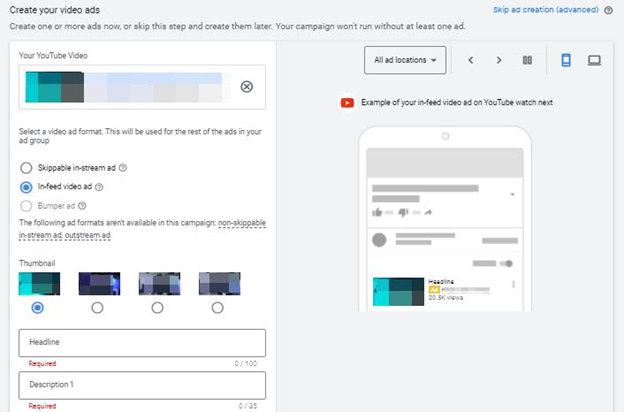Viewport: 624px width, 412px height.
Task: Click into the Headline text field
Action: click(x=141, y=343)
